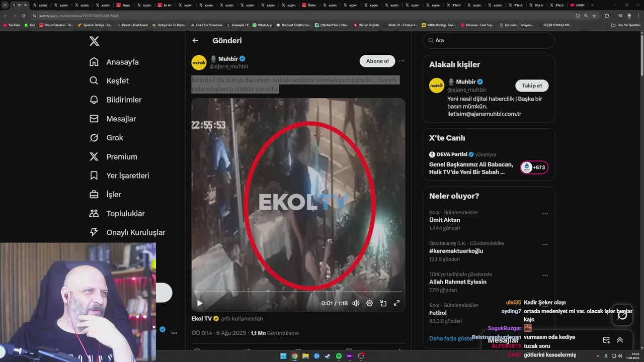
Task: Click the Ara search field
Action: (489, 41)
